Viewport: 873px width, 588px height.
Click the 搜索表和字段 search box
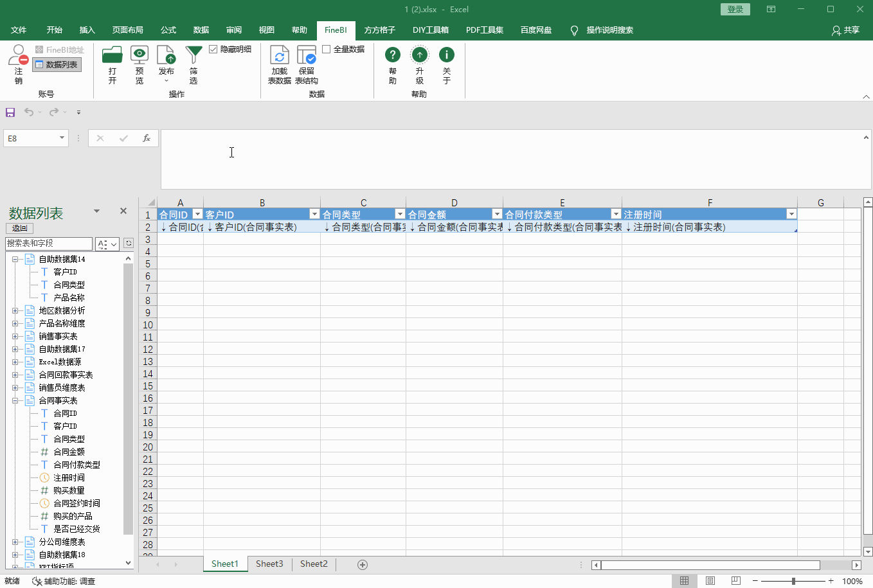(x=49, y=244)
